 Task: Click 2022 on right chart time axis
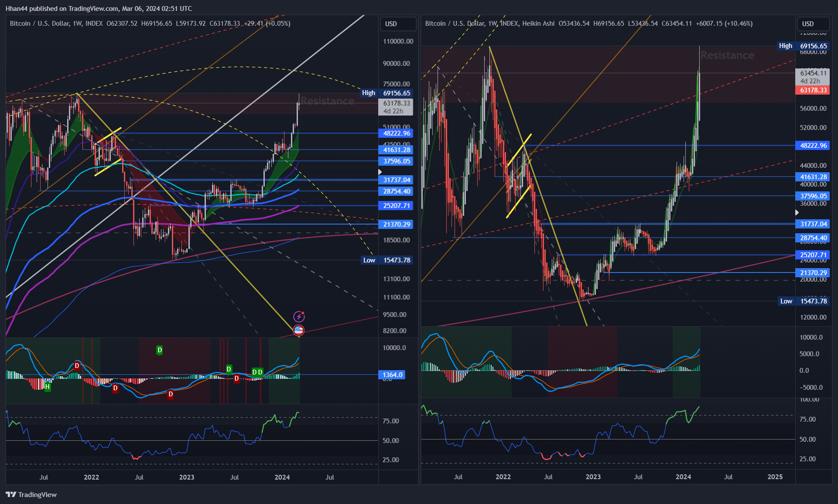(x=503, y=477)
